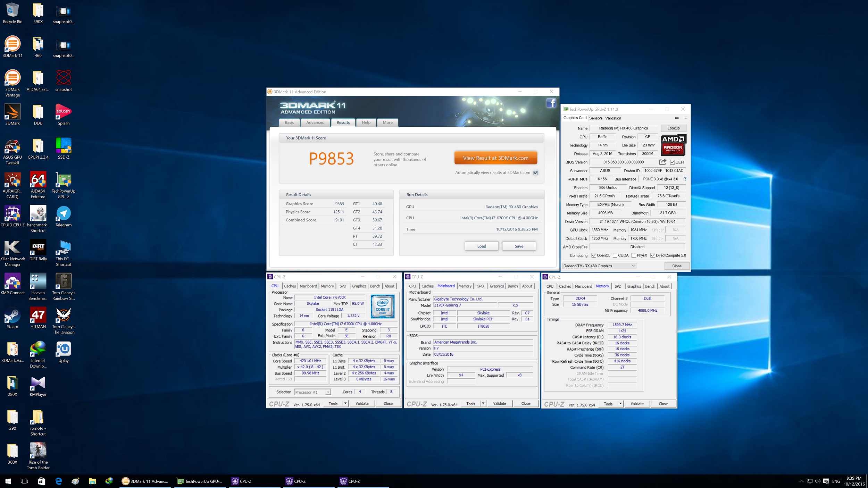Click the Load button in Run Details

[482, 246]
